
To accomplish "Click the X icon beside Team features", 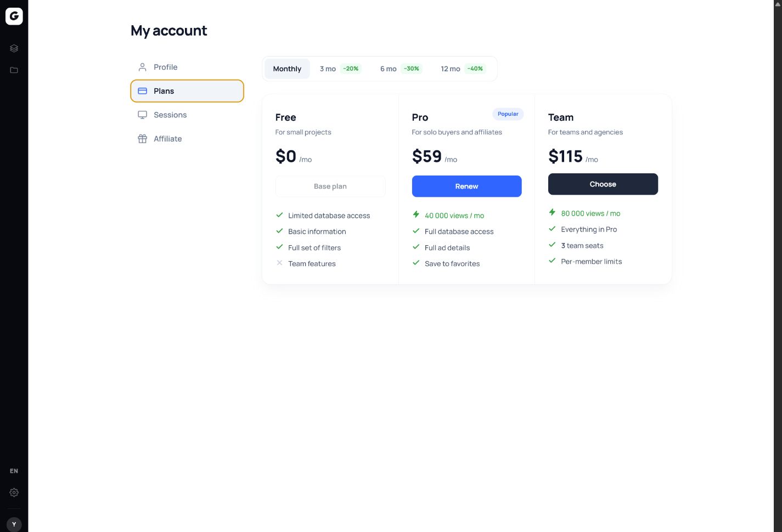I will tap(279, 263).
